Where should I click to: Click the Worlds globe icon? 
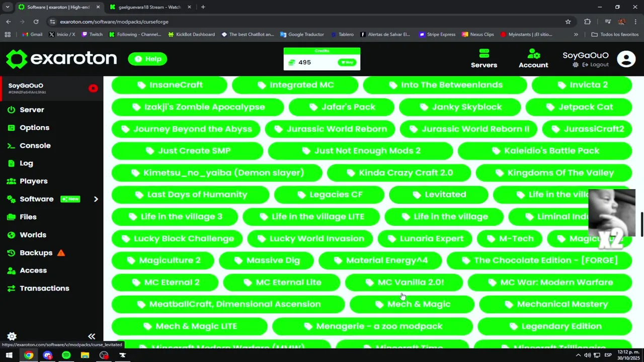[11, 235]
